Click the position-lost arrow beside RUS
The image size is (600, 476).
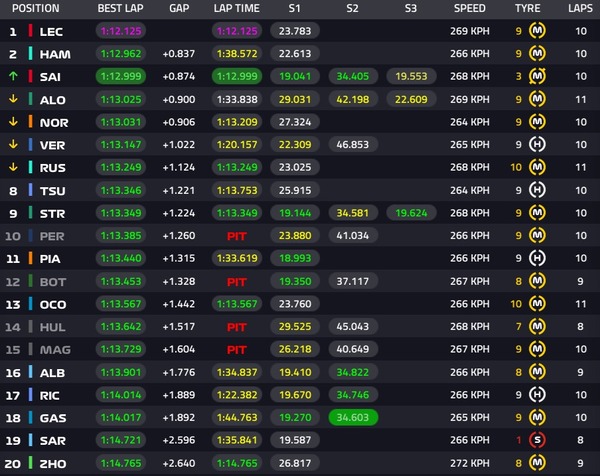[13, 167]
